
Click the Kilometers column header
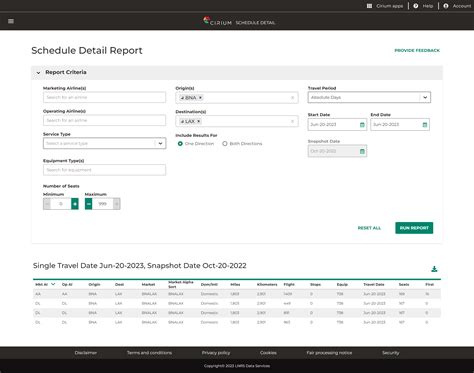[x=267, y=284]
